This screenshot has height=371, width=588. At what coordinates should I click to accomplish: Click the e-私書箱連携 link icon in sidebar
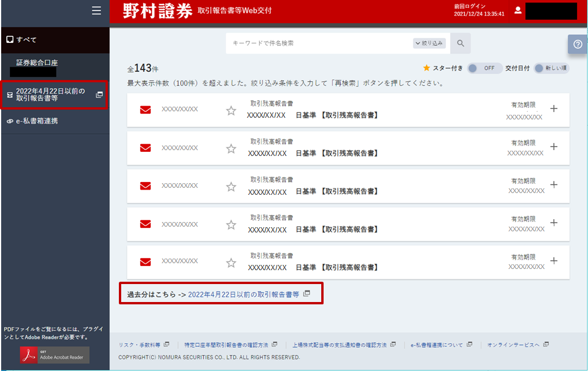click(x=10, y=121)
